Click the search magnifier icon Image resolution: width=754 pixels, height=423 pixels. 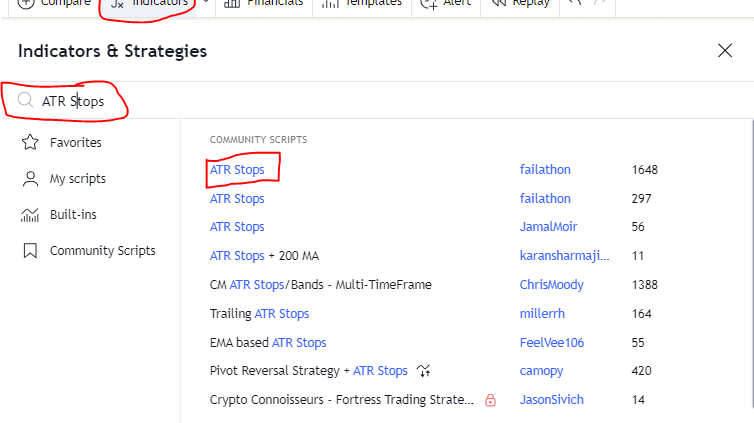(x=25, y=101)
